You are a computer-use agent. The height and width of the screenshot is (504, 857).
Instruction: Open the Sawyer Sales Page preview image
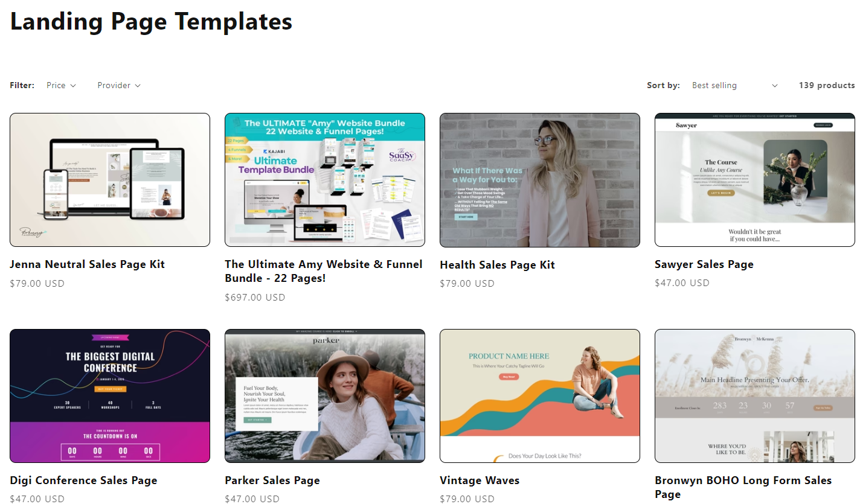(755, 180)
